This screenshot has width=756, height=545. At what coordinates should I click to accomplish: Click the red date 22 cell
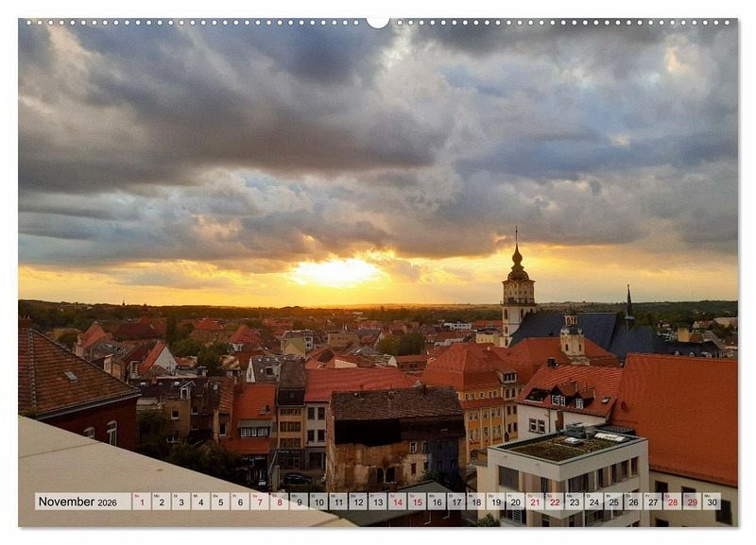coord(555,502)
